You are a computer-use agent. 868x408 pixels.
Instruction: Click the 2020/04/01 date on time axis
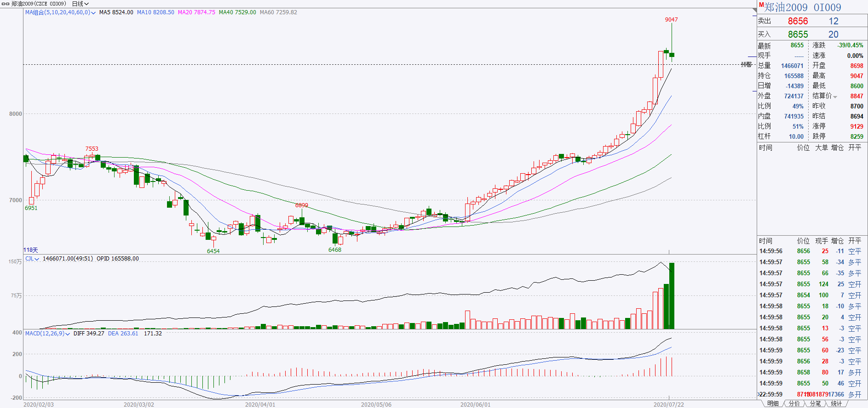[260, 405]
